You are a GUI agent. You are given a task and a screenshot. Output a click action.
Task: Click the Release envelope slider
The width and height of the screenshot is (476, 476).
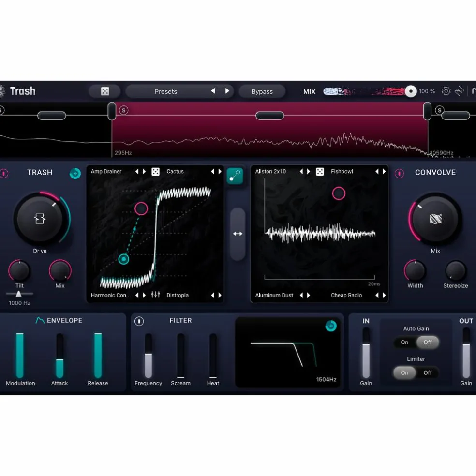[x=98, y=356]
